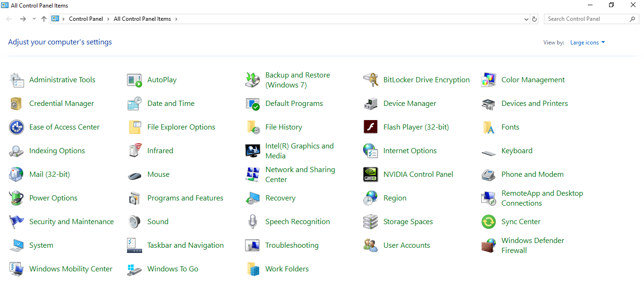Expand the address bar history dropdown arrow
The height and width of the screenshot is (287, 644).
pos(526,19)
